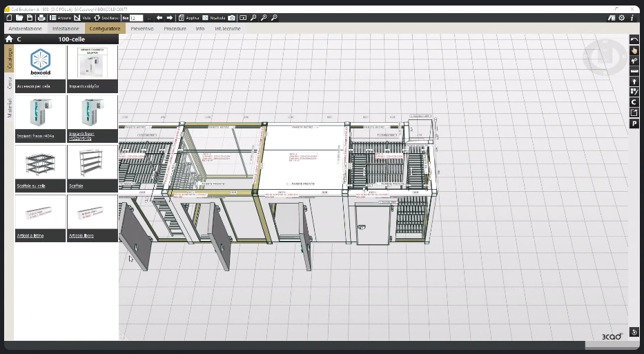Open the settings gear icon
Screen dimensions: 644x354
click(x=622, y=18)
